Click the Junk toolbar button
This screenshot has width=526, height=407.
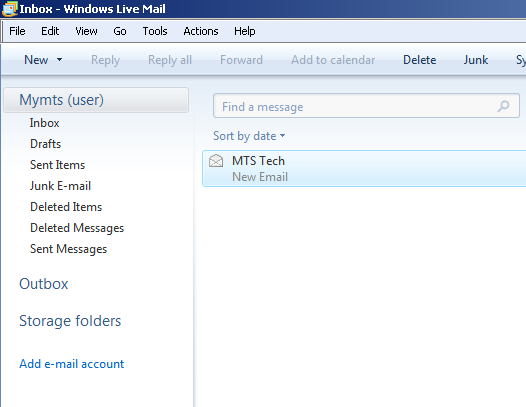click(475, 60)
